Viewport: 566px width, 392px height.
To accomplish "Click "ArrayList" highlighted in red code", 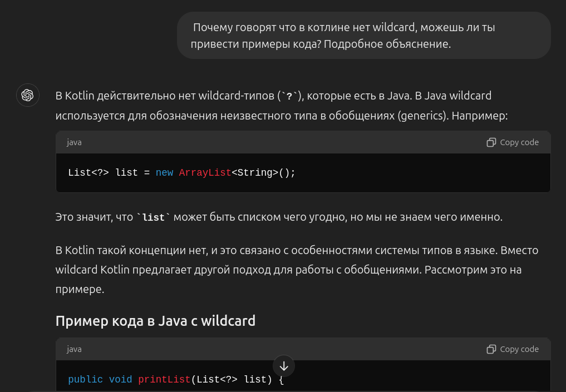I will [x=205, y=173].
